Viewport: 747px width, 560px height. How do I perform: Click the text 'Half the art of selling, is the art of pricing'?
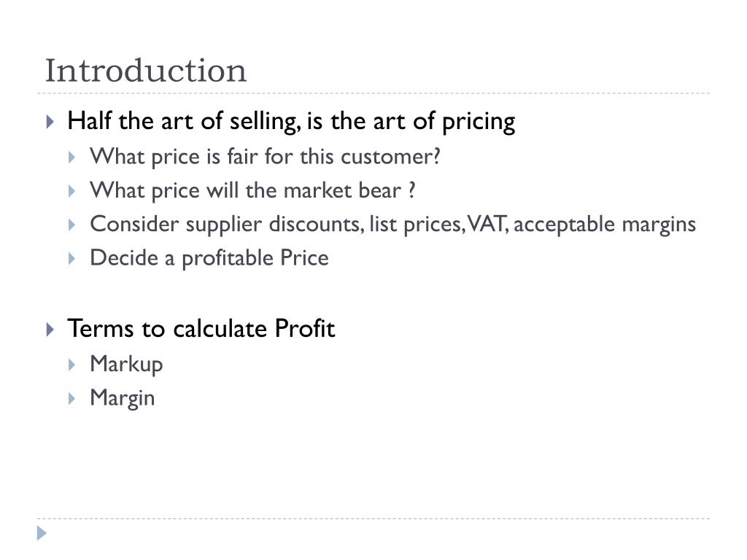pos(291,122)
